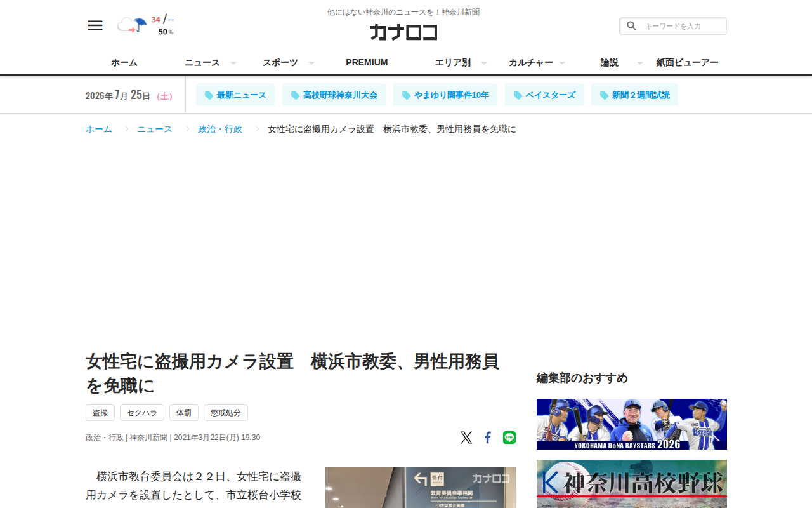Viewport: 812px width, 508px height.
Task: Open the ホーム navigation tab
Action: tap(124, 62)
